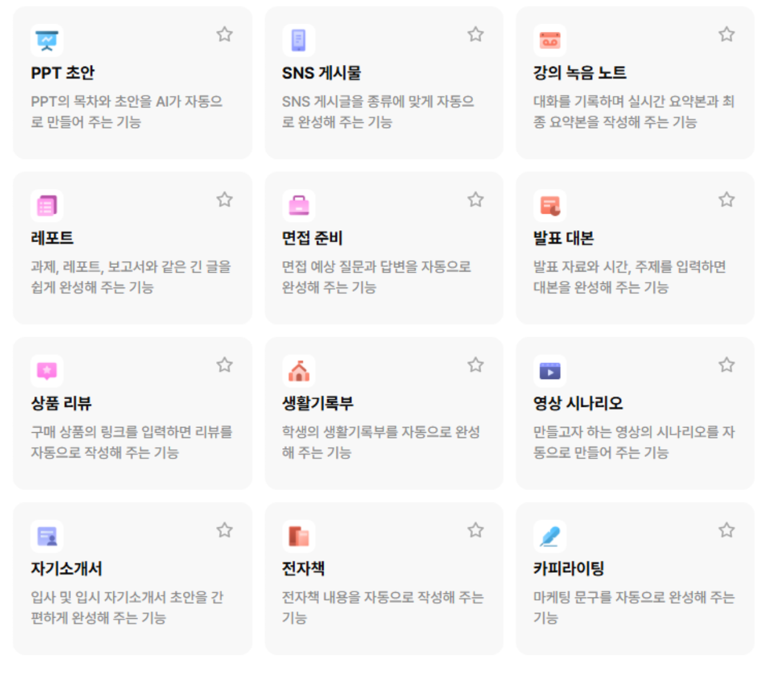Click the 카피라이팅 feather pen icon
This screenshot has width=784, height=679.
click(x=550, y=536)
